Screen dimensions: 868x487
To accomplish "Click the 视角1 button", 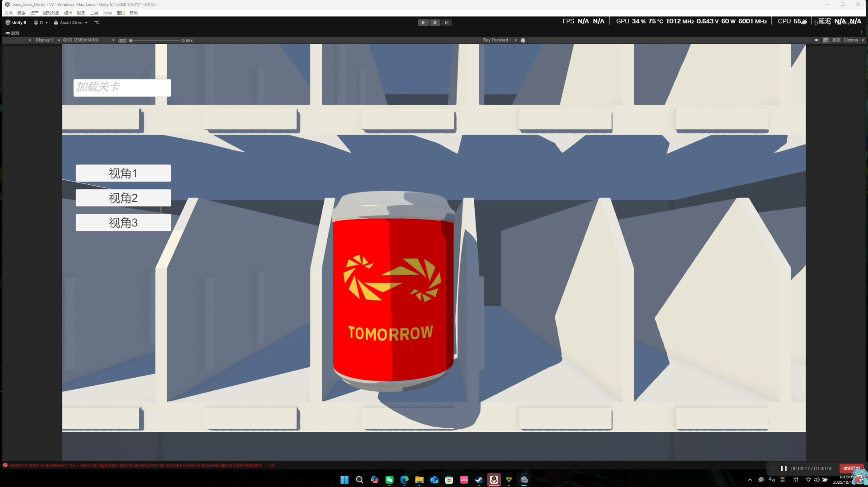I will 123,173.
